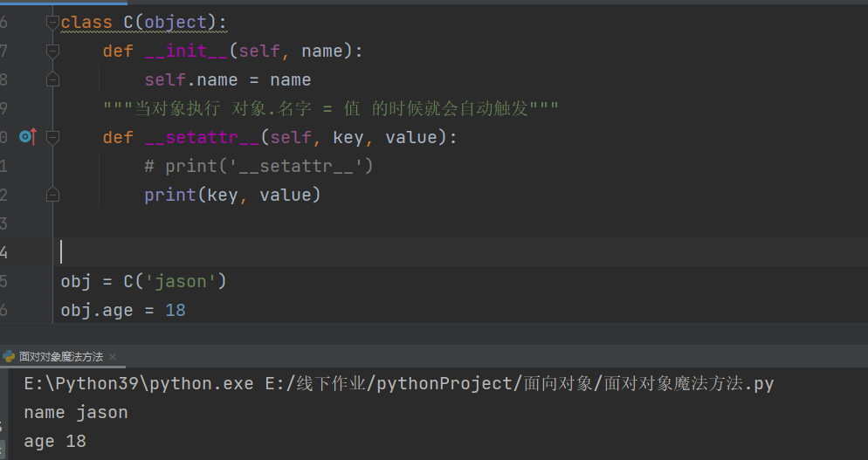This screenshot has height=460, width=868.
Task: Click the 'age 18' console output line
Action: pos(55,441)
